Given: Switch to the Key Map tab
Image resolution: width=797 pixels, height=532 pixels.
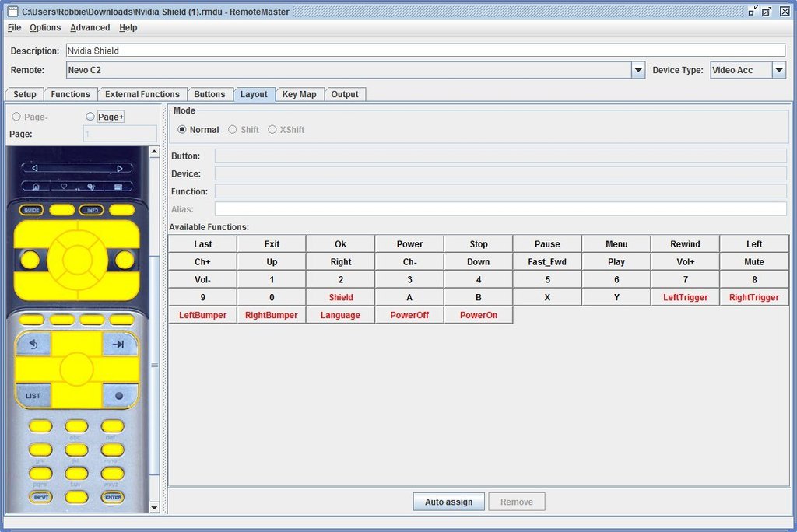Looking at the screenshot, I should (x=299, y=94).
